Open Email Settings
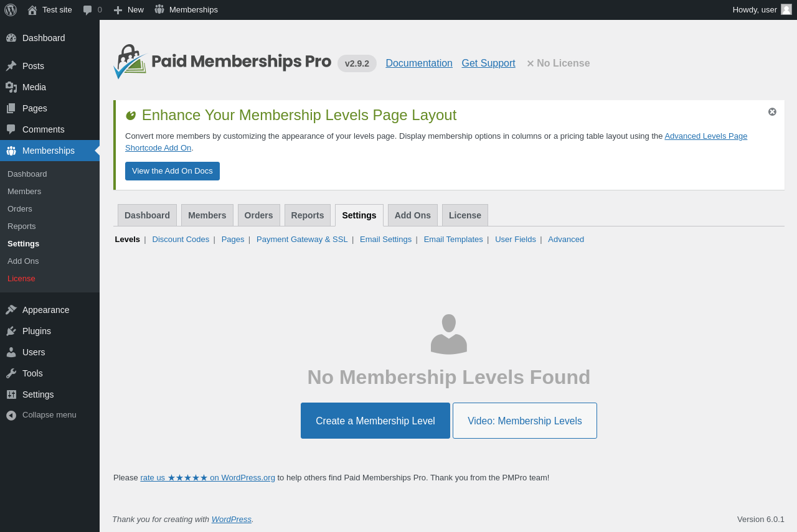Screen dimensions: 797x532 (385, 239)
